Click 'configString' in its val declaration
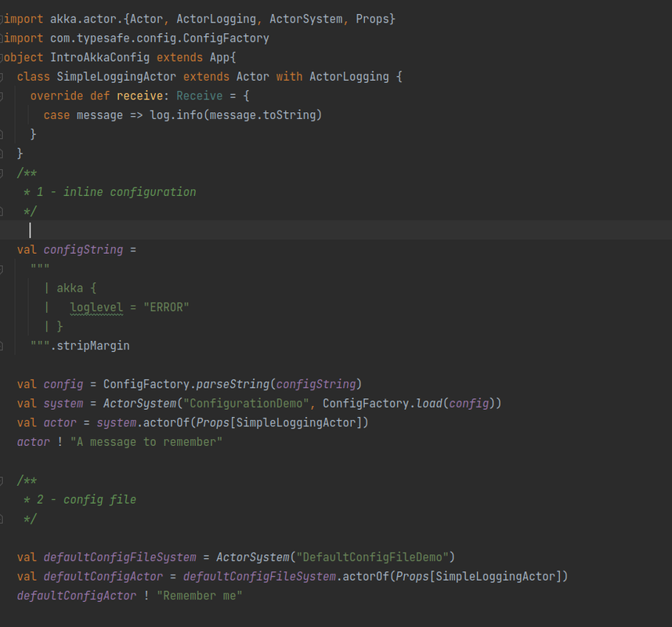 (x=83, y=249)
